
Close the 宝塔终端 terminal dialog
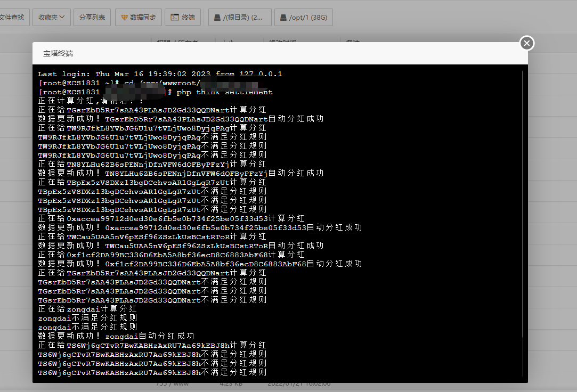[x=526, y=43]
